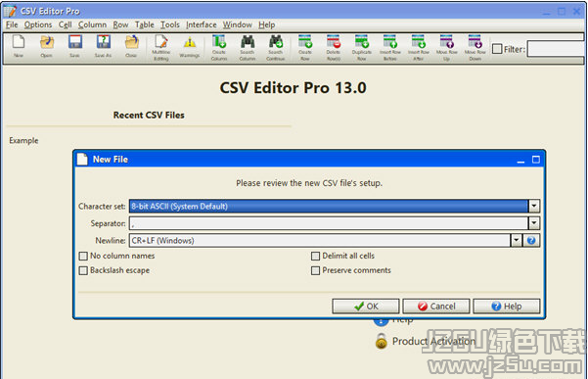Click the blue help icon beside Newline

point(531,240)
